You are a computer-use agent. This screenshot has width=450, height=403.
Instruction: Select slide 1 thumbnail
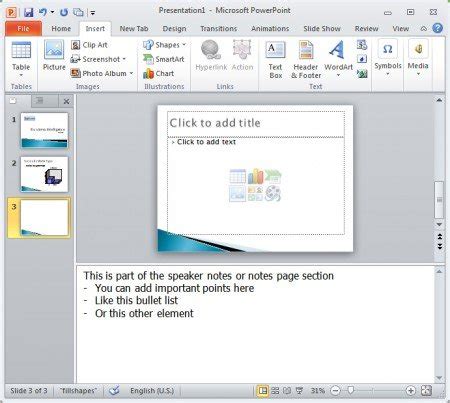[x=44, y=130]
